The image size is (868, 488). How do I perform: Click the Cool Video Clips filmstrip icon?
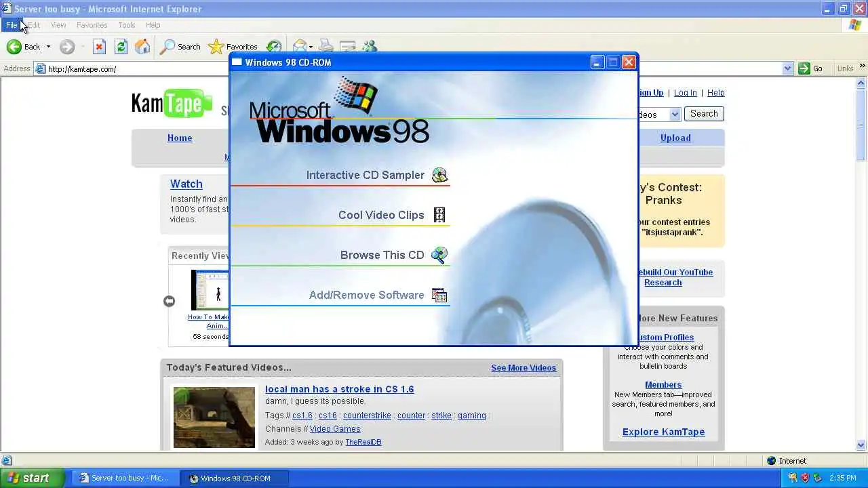pos(439,215)
